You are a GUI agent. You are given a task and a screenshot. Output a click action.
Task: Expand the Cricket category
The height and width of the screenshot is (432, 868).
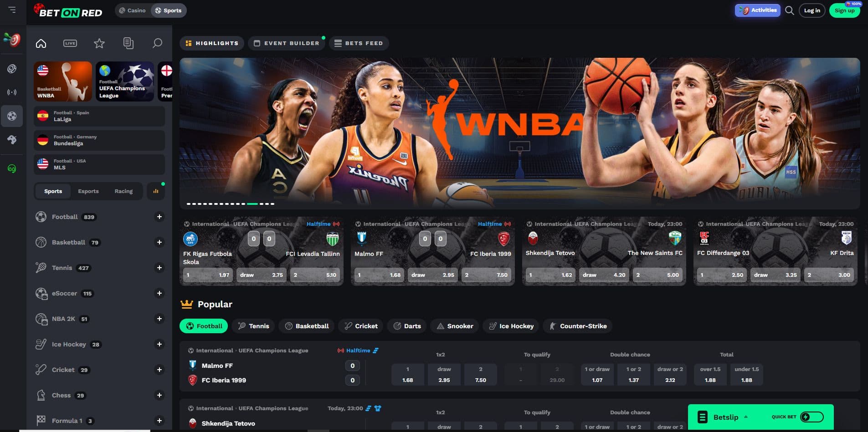159,370
